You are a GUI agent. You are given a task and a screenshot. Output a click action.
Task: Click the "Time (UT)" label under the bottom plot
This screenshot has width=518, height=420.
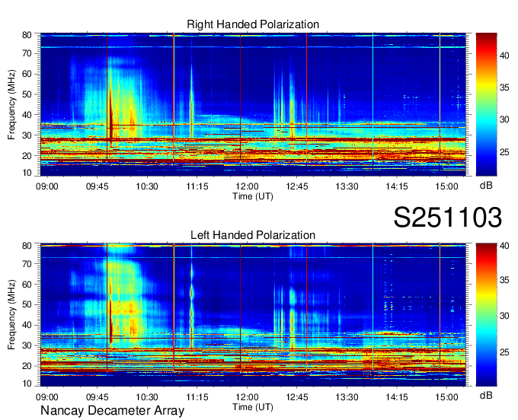click(253, 406)
